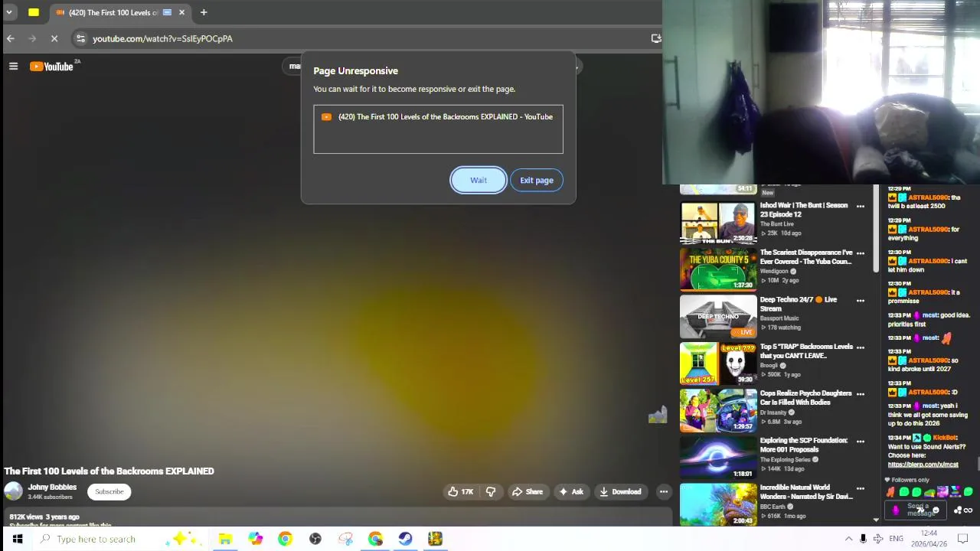Open Snipping Tool from taskbar
The height and width of the screenshot is (551, 980).
345,539
